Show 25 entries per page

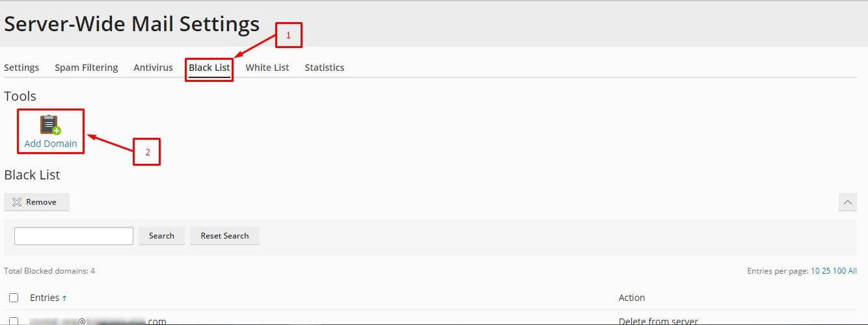(x=826, y=271)
